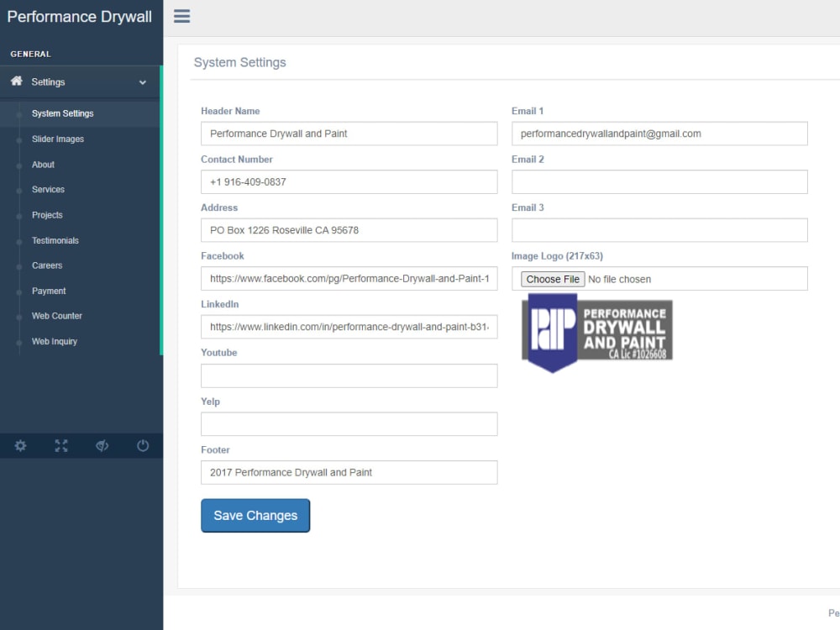This screenshot has height=630, width=840.
Task: Toggle fullscreen icon in sidebar footer
Action: (61, 446)
